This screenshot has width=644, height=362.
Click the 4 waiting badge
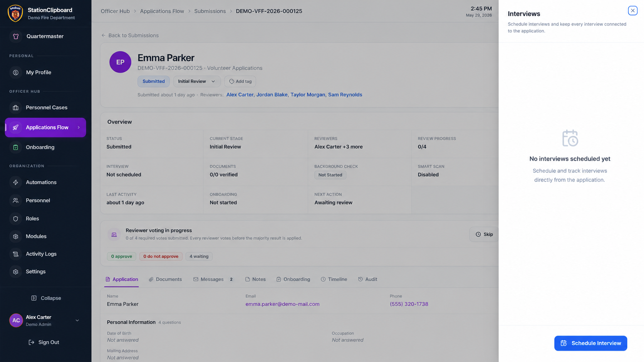coord(199,256)
